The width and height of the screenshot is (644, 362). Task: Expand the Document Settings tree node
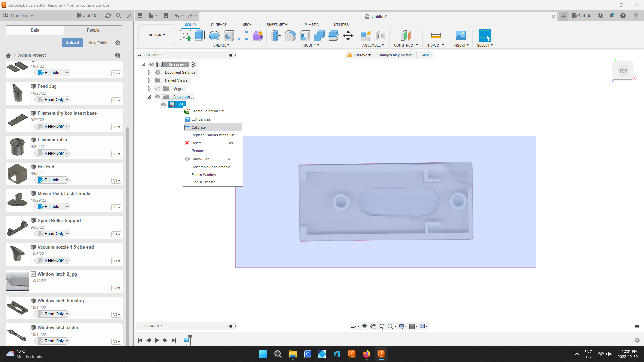[149, 72]
